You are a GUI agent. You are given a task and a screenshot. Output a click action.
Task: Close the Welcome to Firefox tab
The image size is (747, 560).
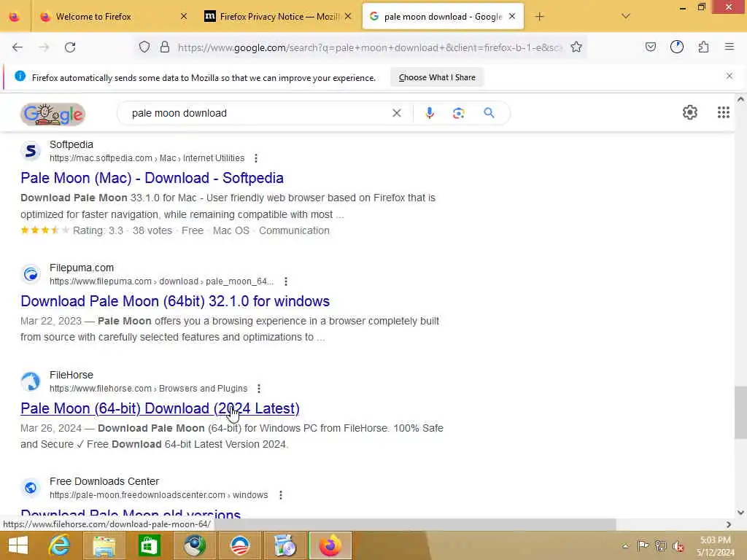(184, 16)
